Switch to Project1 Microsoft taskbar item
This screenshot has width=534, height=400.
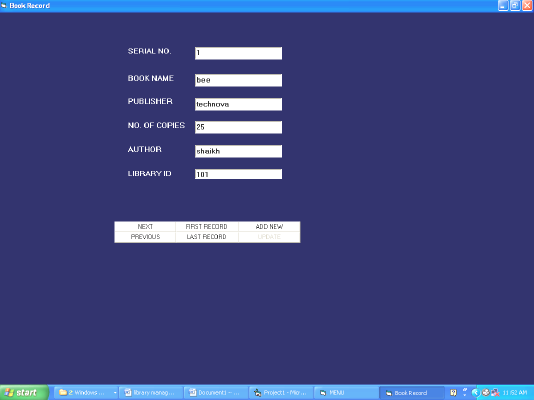click(x=281, y=393)
